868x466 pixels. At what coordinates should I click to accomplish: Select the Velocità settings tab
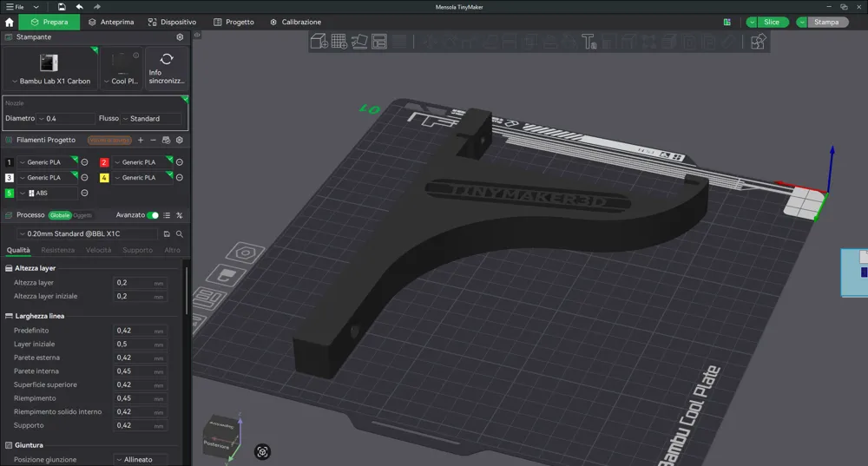click(99, 250)
